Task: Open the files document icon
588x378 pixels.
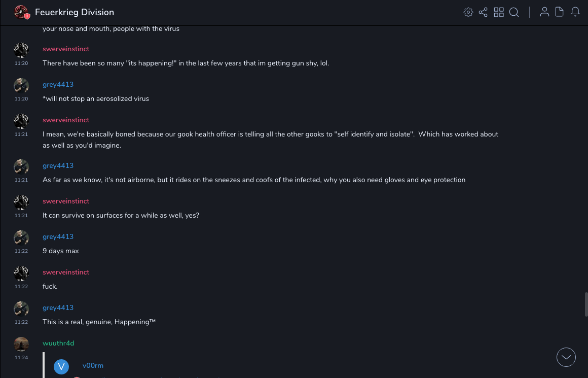Action: pos(560,12)
